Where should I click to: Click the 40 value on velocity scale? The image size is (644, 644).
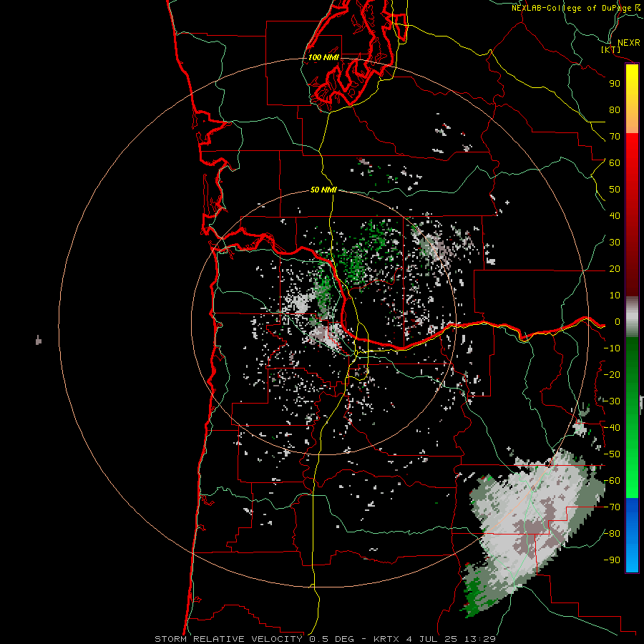tap(615, 215)
